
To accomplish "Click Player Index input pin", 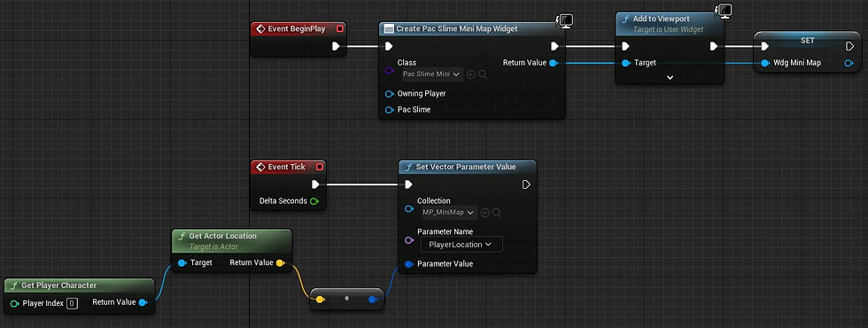I will [x=14, y=303].
